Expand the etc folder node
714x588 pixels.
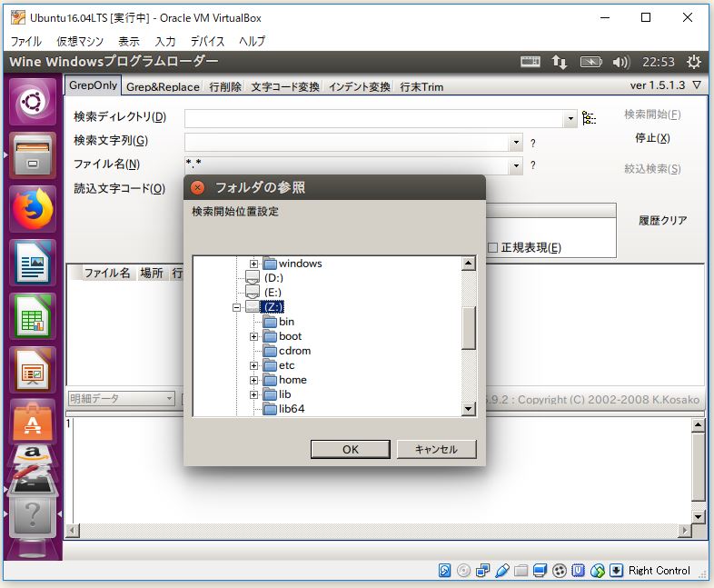(254, 365)
